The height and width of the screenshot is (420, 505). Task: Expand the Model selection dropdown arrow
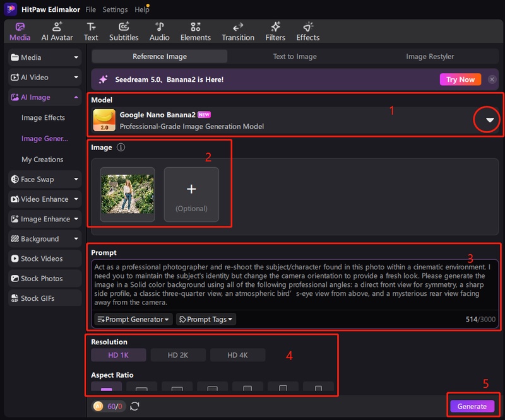click(x=489, y=120)
